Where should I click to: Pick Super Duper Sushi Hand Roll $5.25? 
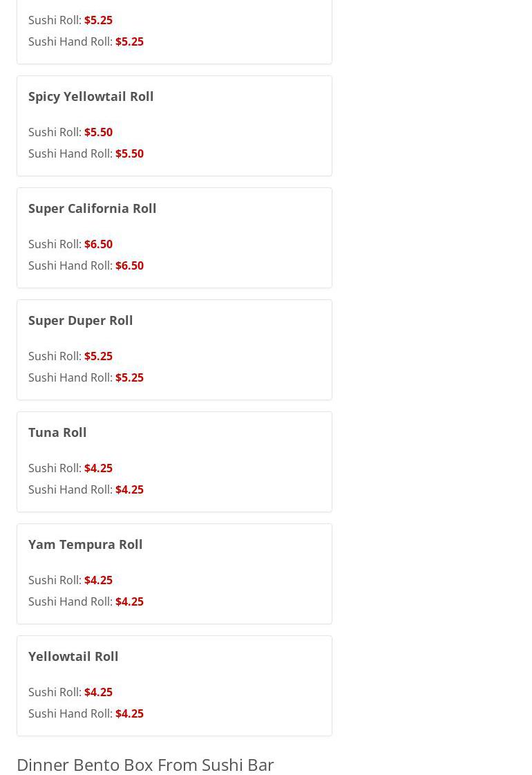(x=129, y=377)
